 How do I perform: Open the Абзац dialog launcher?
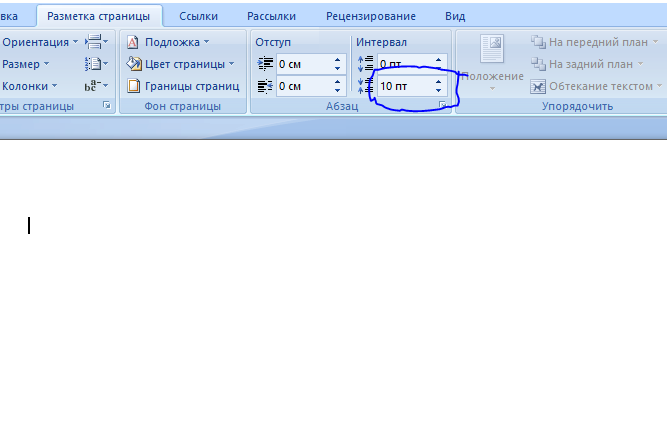pyautogui.click(x=443, y=104)
